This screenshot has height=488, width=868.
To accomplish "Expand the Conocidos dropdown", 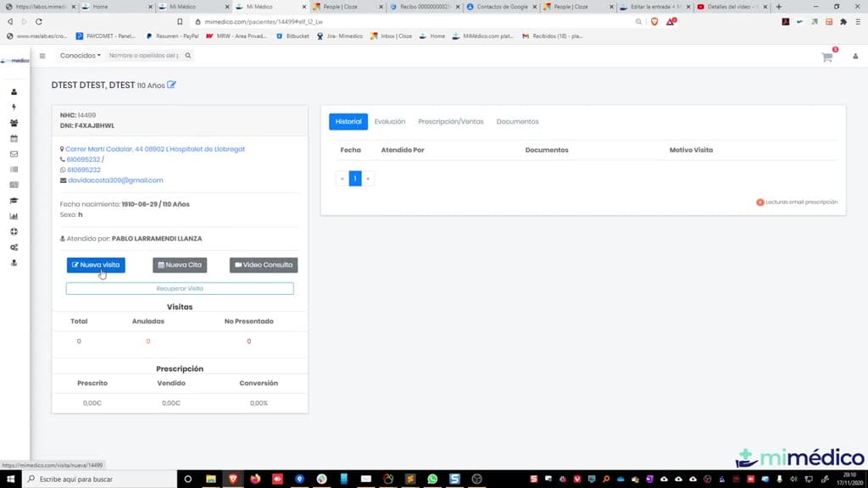I will 81,56.
